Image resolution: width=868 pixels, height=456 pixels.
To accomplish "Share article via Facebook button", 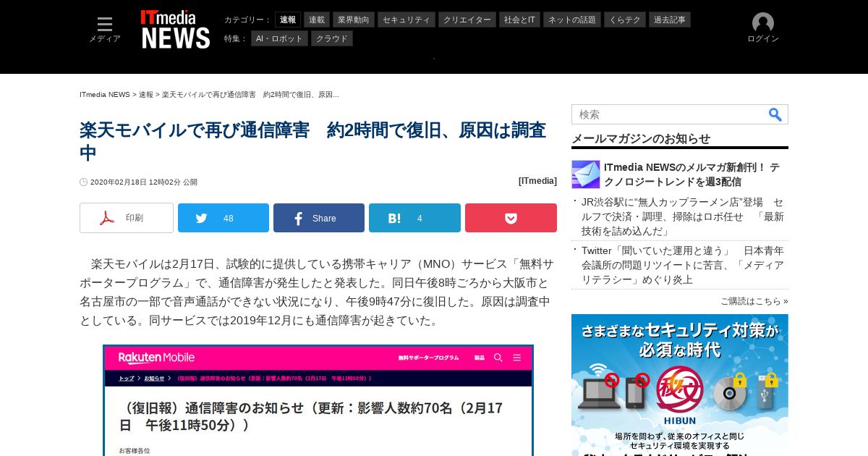I will point(319,218).
